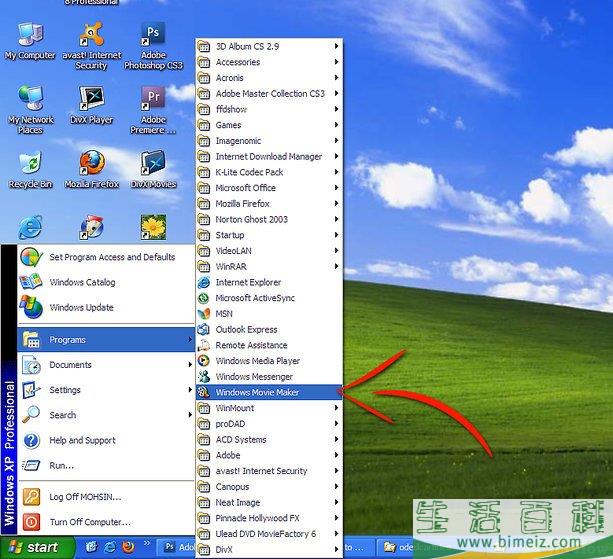Viewport: 613px width, 559px height.
Task: Expand the Documents submenu arrow
Action: (x=190, y=364)
